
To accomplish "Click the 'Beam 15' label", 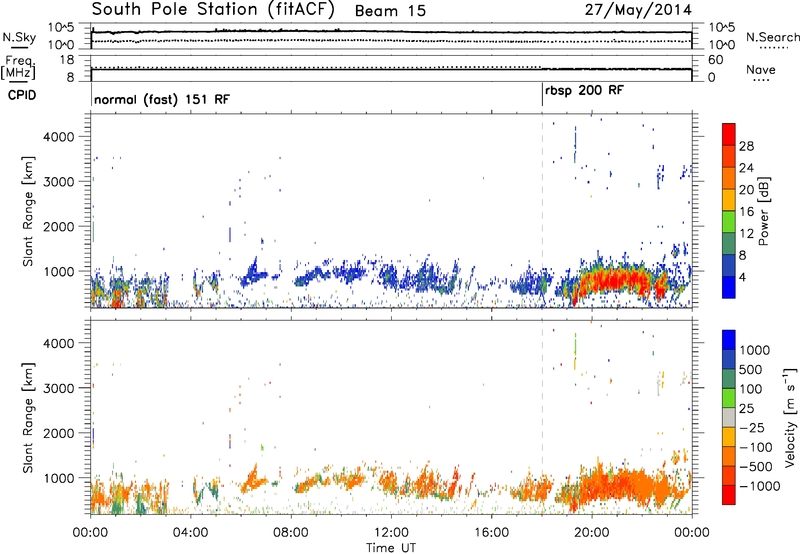I will [x=390, y=11].
